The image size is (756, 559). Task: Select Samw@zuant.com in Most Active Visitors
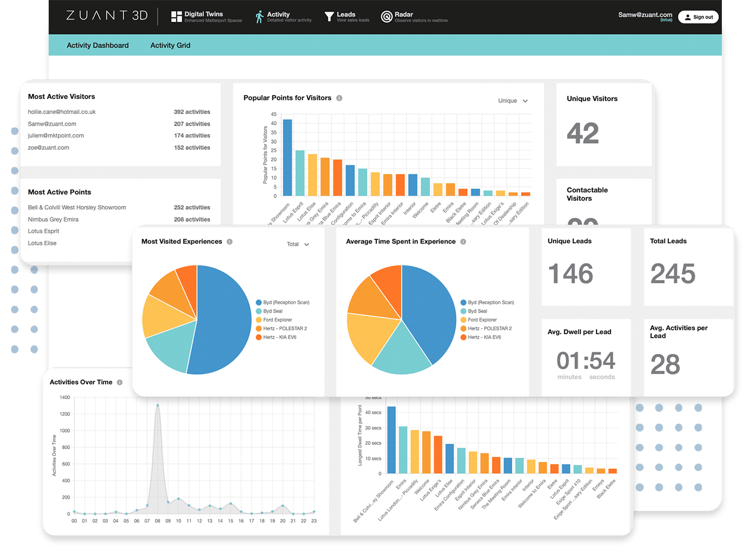pos(119,124)
